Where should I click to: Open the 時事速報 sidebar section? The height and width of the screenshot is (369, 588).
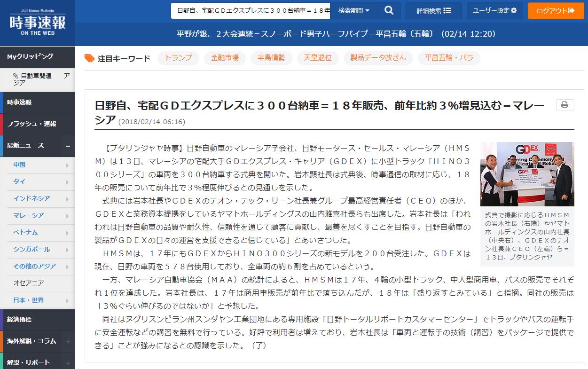click(38, 102)
